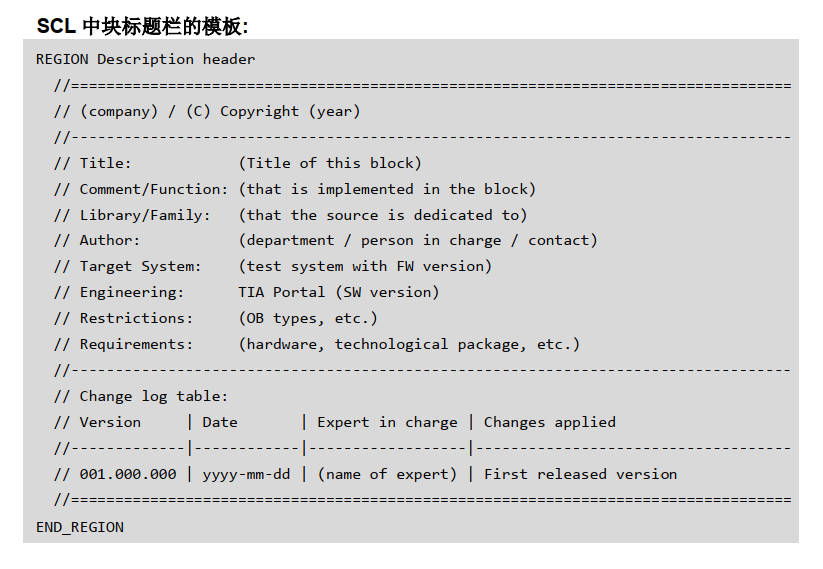823x569 pixels.
Task: Click the "Library/Family:" label
Action: point(145,215)
